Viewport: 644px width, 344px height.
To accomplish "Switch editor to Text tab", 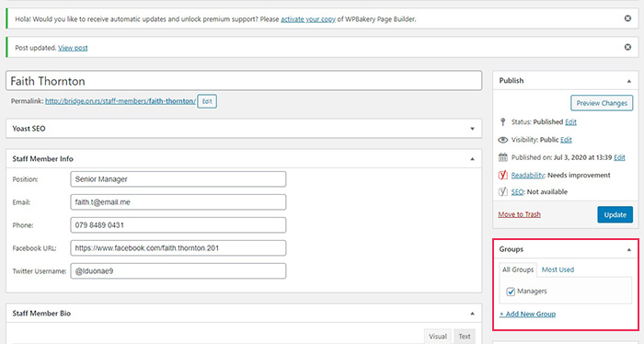I will (x=465, y=337).
